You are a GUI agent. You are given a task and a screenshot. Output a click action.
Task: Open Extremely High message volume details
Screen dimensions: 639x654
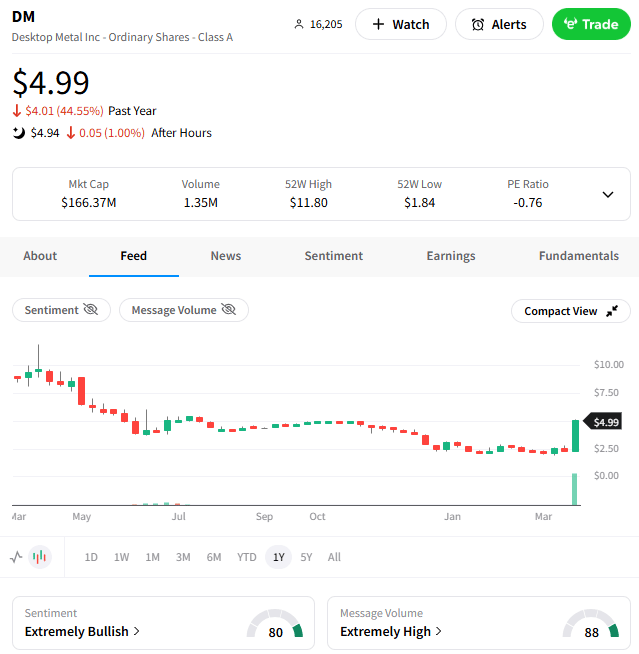click(x=391, y=631)
